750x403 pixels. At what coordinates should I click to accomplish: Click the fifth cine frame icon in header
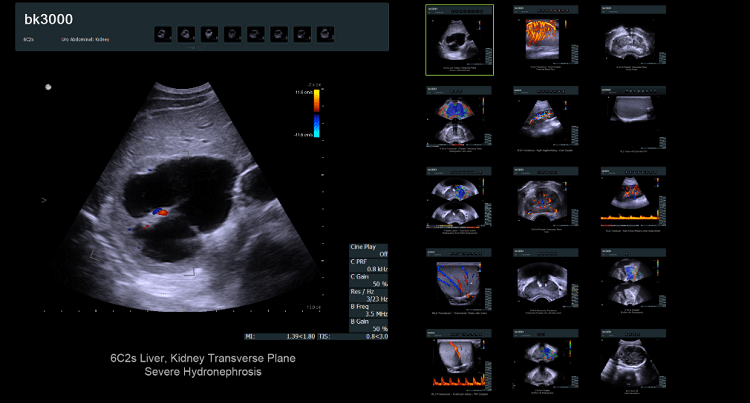(x=255, y=34)
